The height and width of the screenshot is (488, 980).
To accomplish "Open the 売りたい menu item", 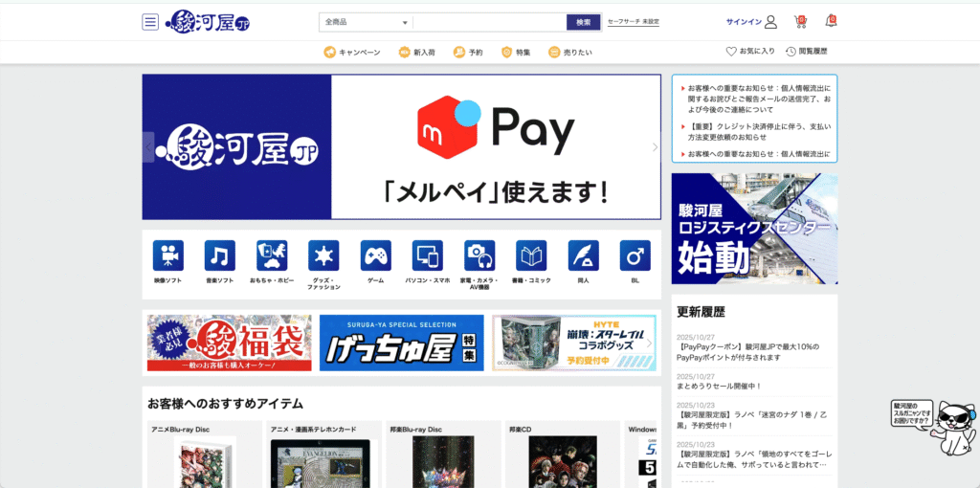I will pyautogui.click(x=570, y=53).
